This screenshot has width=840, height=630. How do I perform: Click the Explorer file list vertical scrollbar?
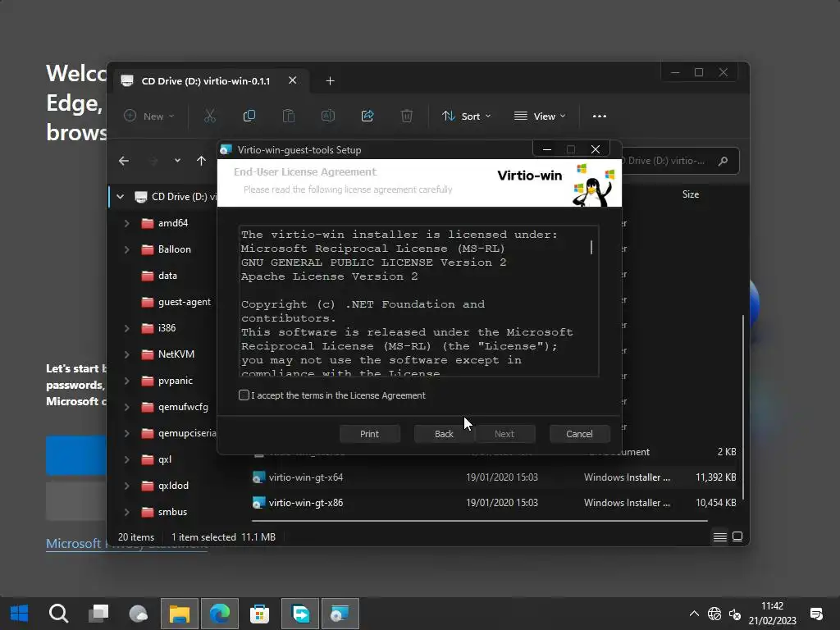pyautogui.click(x=743, y=407)
